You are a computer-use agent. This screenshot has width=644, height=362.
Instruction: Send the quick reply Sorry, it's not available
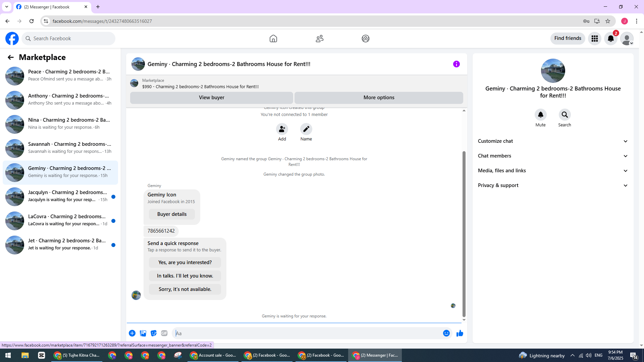185,289
